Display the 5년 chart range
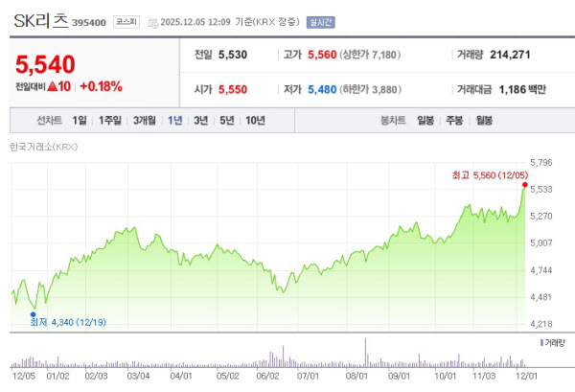The width and height of the screenshot is (575, 392). coord(226,121)
